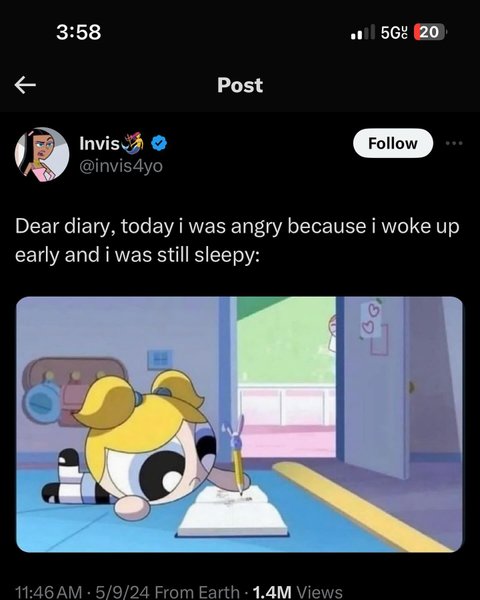
Task: Tap the From Earth location label
Action: pyautogui.click(x=198, y=592)
